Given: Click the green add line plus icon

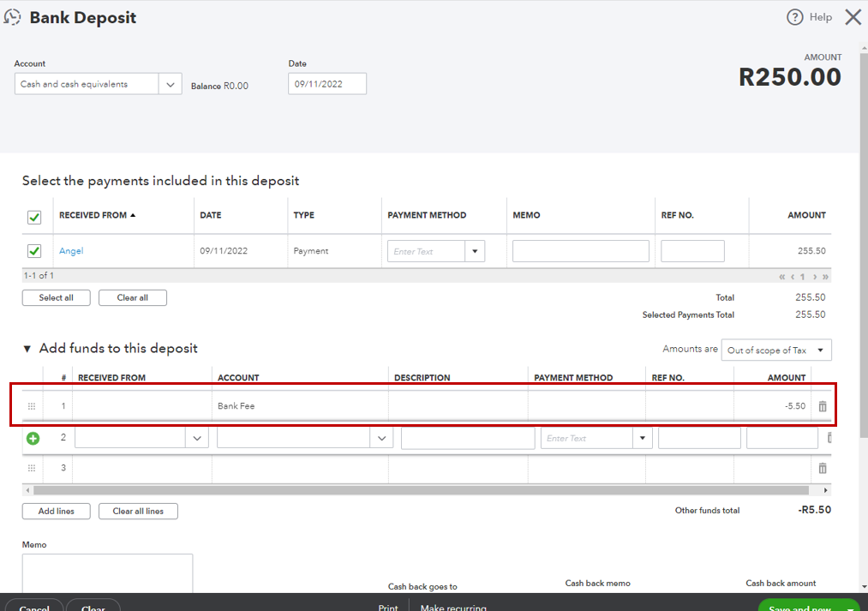Looking at the screenshot, I should click(33, 438).
